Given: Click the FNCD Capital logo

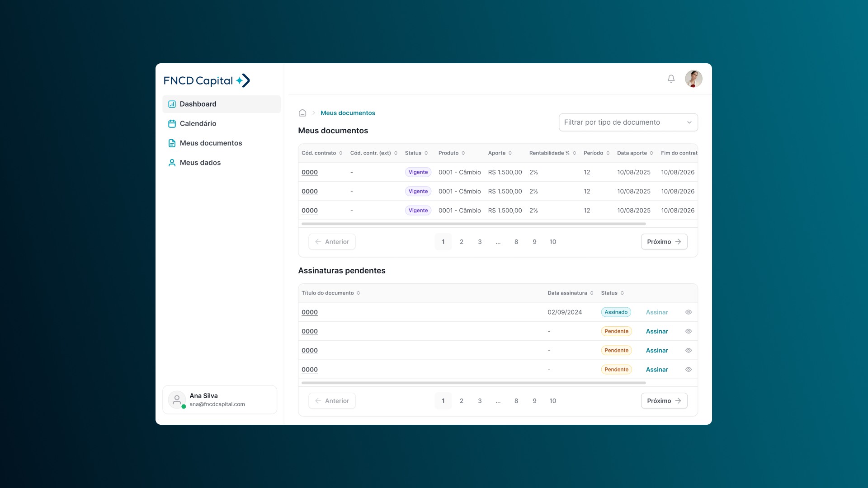Looking at the screenshot, I should pyautogui.click(x=207, y=80).
